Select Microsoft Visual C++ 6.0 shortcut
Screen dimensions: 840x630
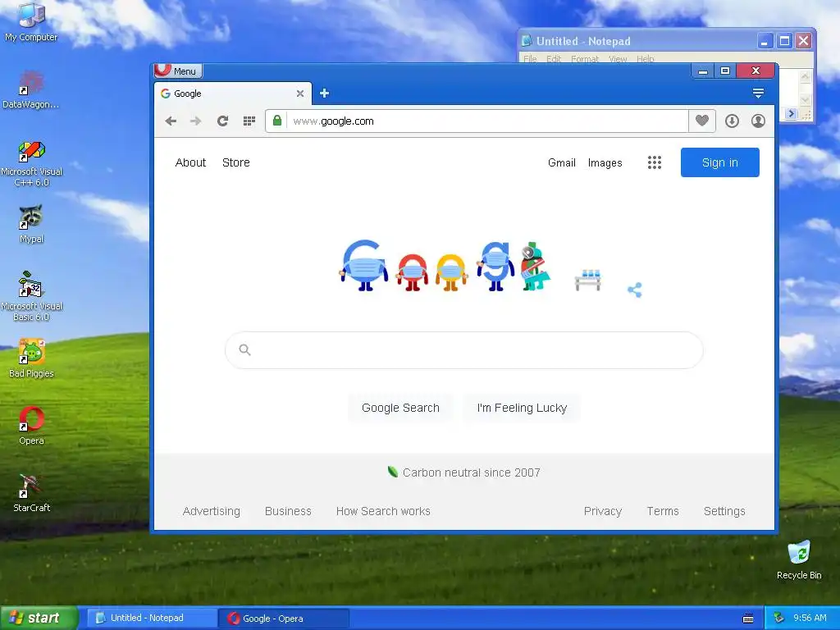point(31,163)
